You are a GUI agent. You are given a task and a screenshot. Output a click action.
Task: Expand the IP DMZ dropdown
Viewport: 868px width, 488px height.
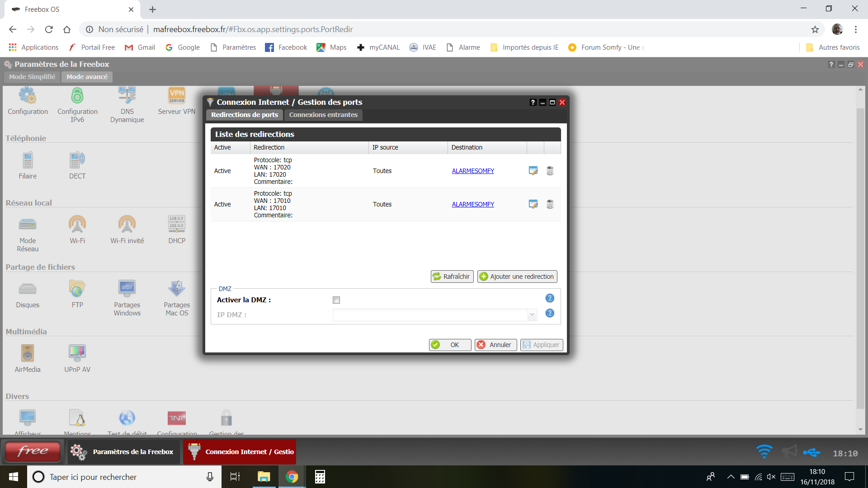point(532,315)
